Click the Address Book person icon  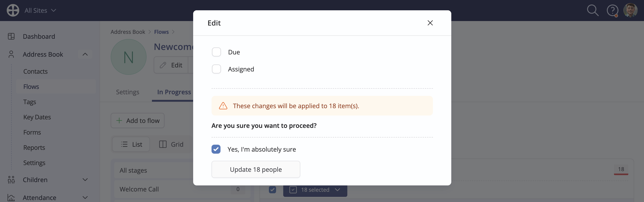click(x=11, y=54)
